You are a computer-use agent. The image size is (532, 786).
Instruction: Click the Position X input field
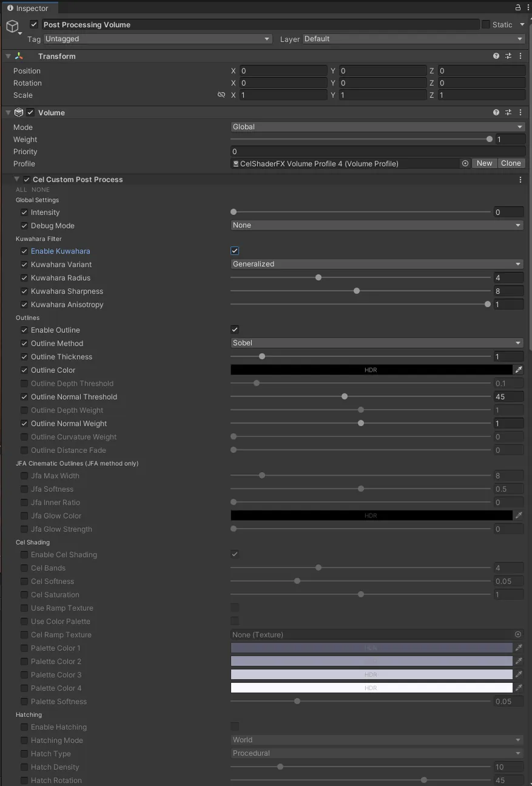283,71
